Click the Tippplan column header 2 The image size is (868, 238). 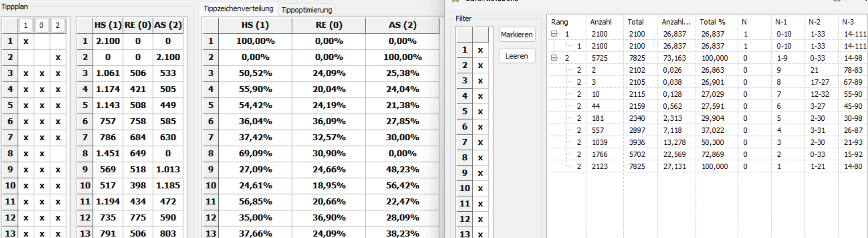(57, 25)
